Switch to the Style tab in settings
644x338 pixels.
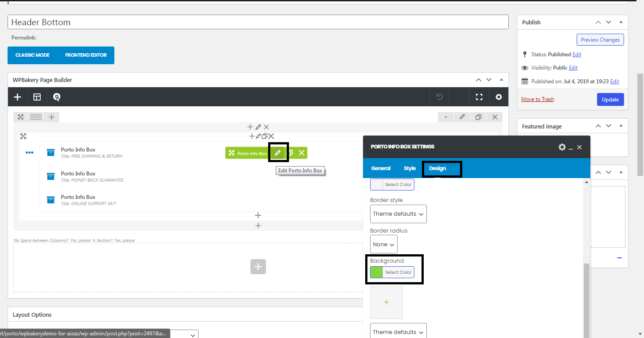pyautogui.click(x=410, y=168)
